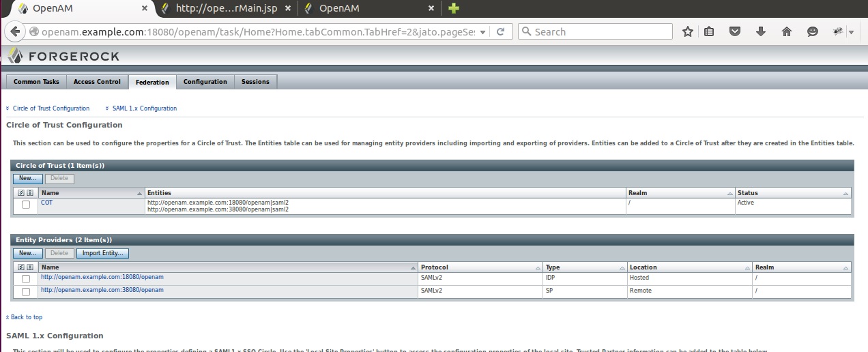
Task: Sort Entity Providers by Location arrow
Action: click(x=747, y=268)
